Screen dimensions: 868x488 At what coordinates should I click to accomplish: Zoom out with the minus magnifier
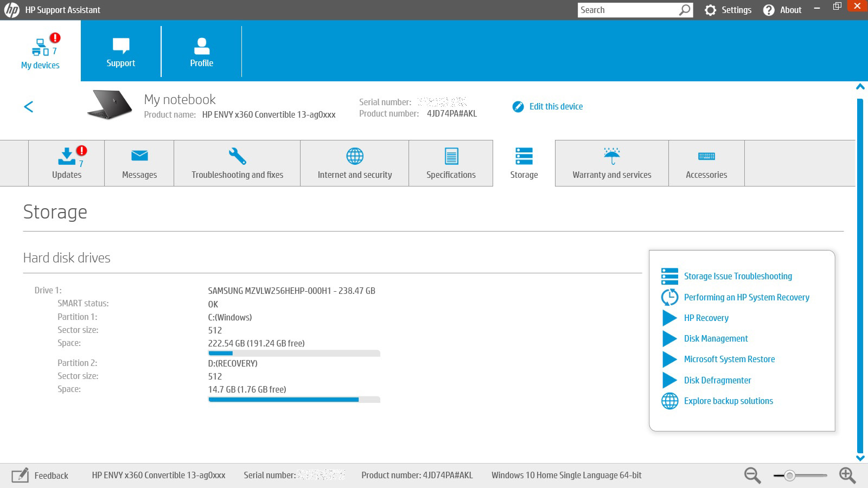[752, 476]
